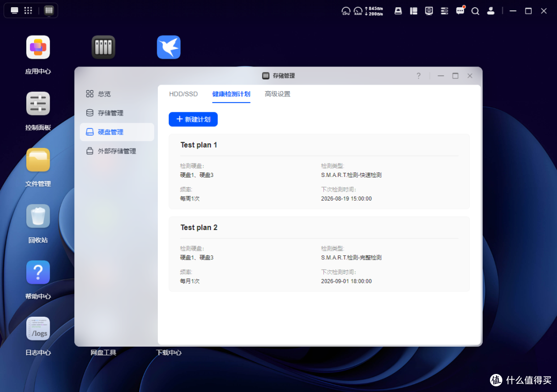Click the 新建计划 button
The width and height of the screenshot is (557, 392).
click(x=193, y=120)
